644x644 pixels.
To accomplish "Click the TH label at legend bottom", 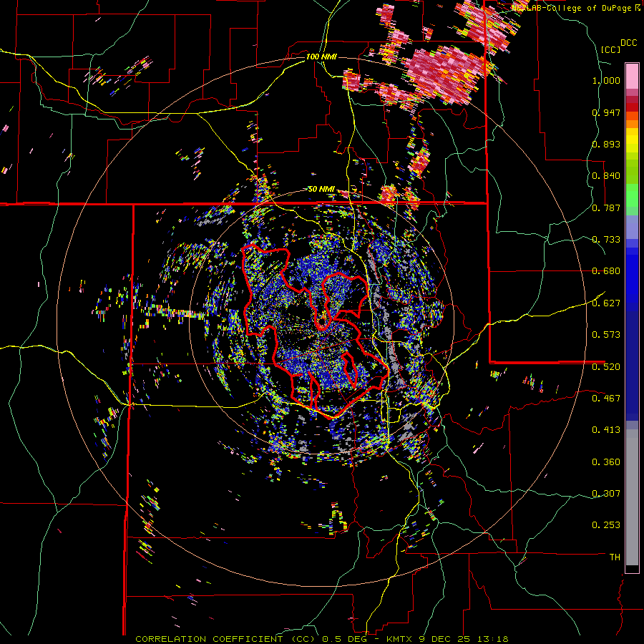I will pyautogui.click(x=615, y=557).
